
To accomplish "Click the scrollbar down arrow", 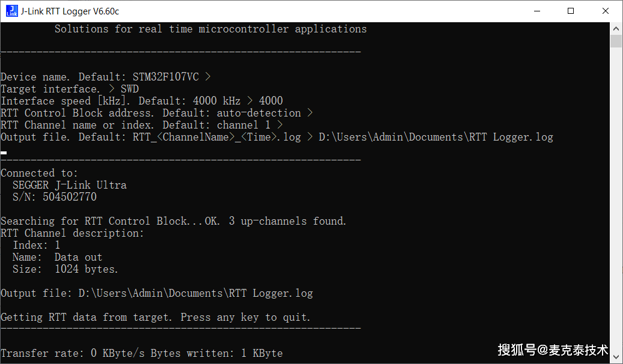I will 616,357.
